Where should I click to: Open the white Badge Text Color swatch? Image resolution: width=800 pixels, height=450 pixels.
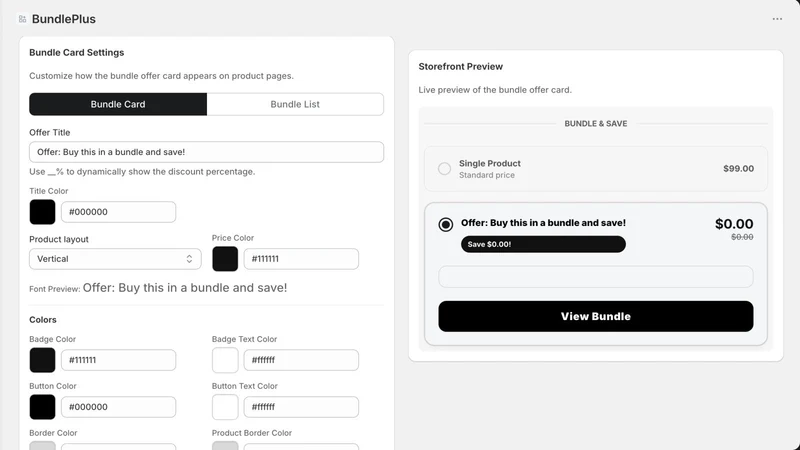coord(225,360)
